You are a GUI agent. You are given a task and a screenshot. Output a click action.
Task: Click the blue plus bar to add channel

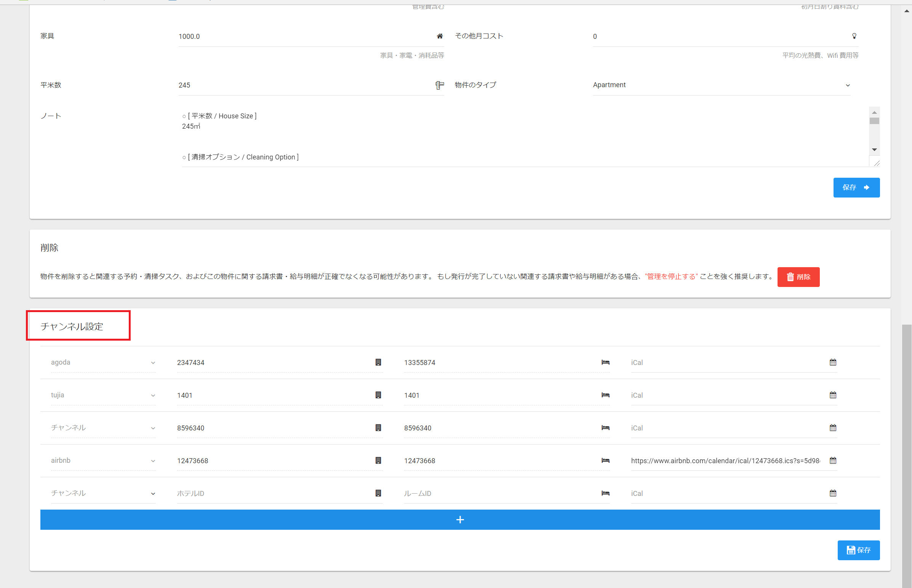tap(460, 519)
